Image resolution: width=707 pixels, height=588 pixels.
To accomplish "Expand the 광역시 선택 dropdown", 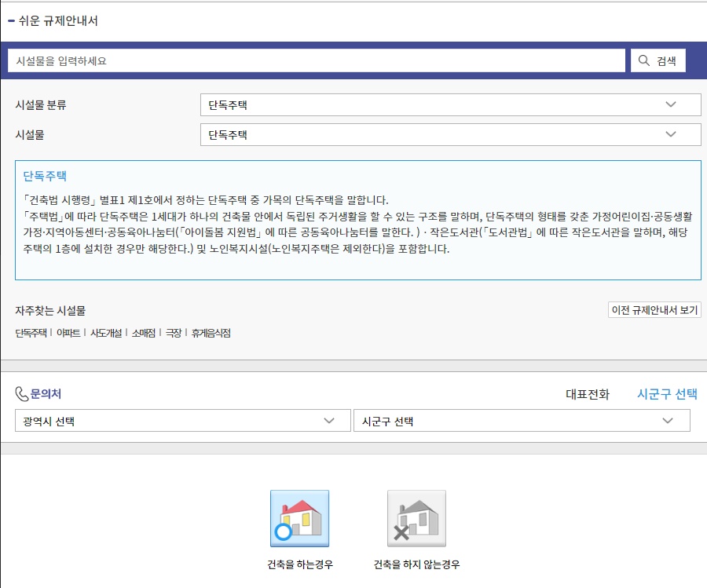I will [182, 420].
